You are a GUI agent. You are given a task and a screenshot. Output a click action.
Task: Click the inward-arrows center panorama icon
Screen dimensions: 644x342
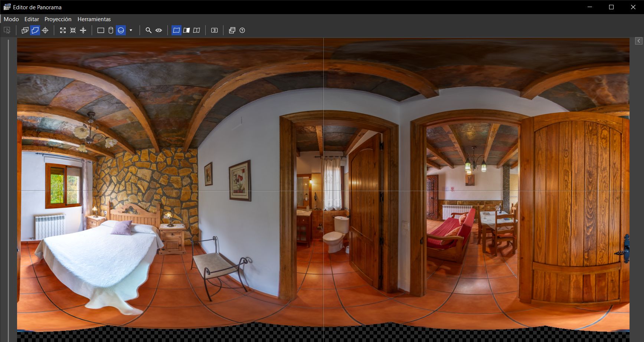73,30
